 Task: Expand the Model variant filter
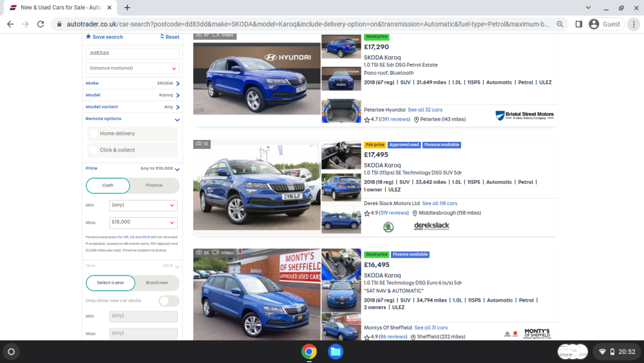click(133, 107)
